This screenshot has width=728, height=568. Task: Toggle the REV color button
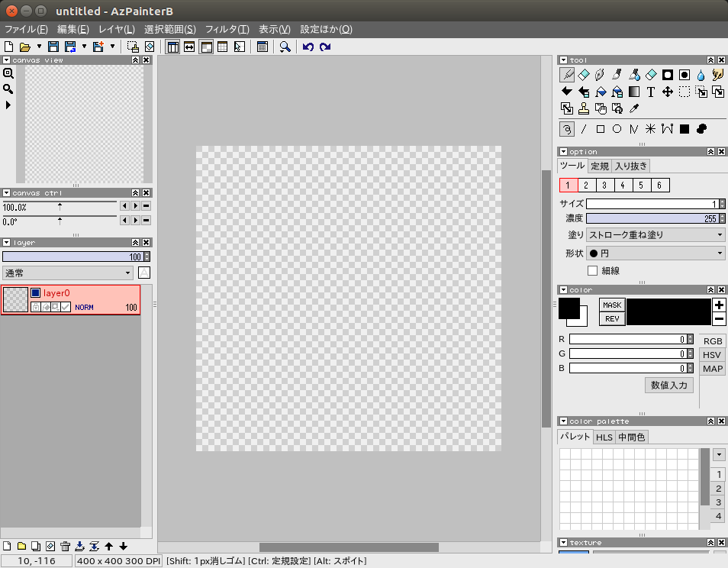coord(612,318)
